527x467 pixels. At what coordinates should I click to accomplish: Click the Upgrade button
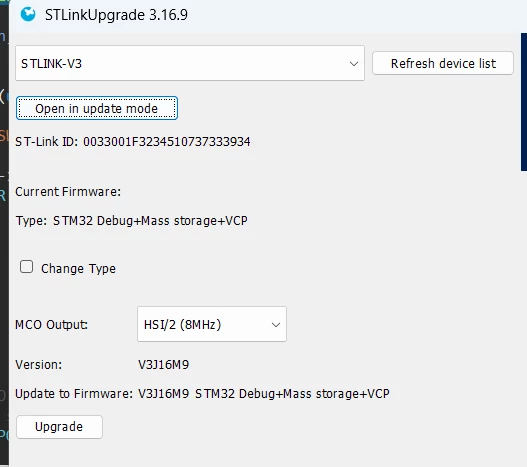tap(59, 427)
